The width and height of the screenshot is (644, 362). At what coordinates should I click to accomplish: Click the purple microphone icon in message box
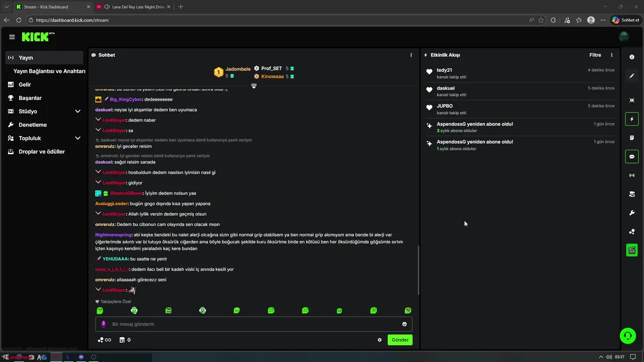104,324
